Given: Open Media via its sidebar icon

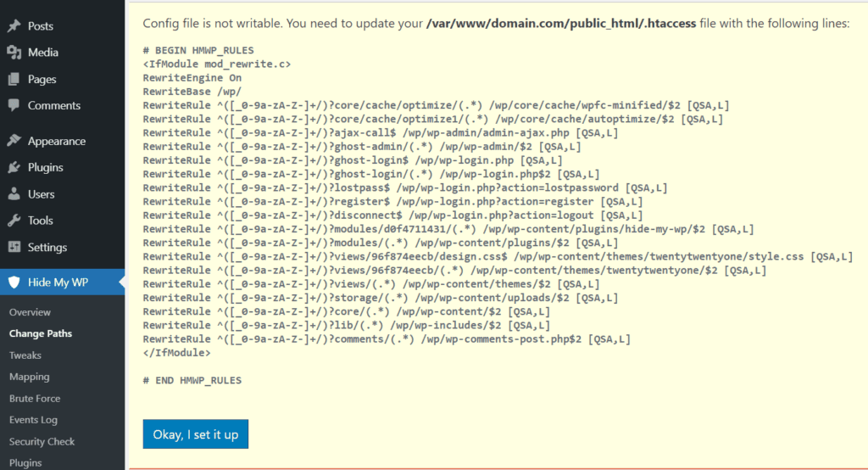Looking at the screenshot, I should click(14, 53).
